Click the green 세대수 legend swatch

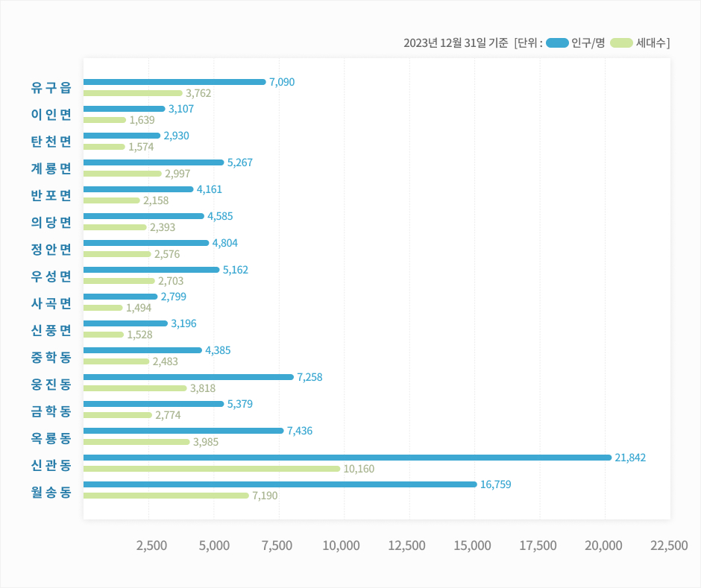click(621, 42)
